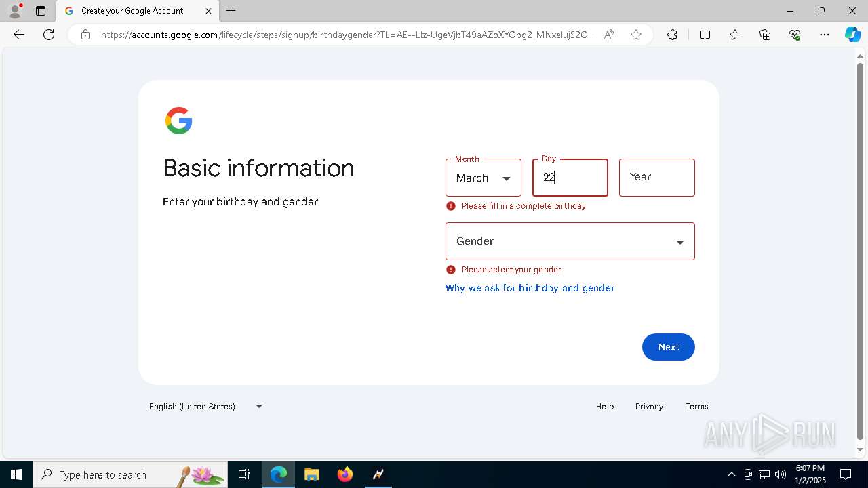Open the Favorites list
868x488 pixels.
(x=735, y=35)
